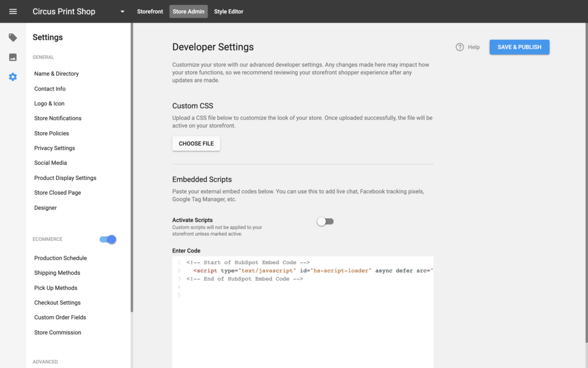The image size is (588, 368).
Task: Click the Help question mark icon
Action: point(460,47)
